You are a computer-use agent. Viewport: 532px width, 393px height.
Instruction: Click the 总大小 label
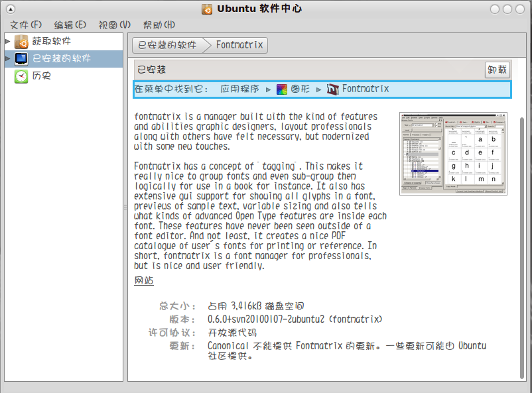pos(178,306)
